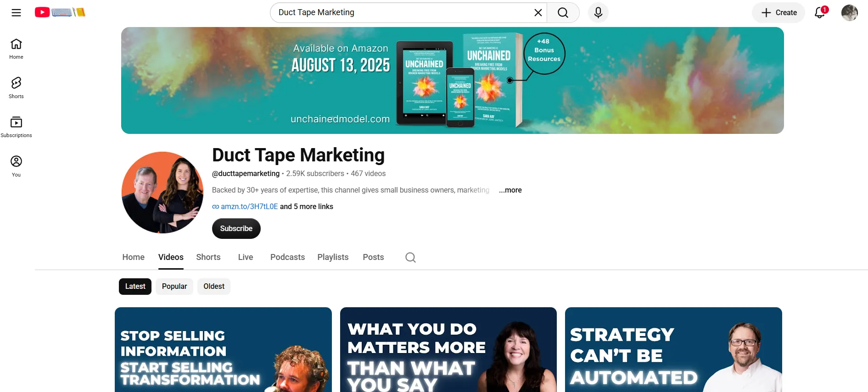Image resolution: width=868 pixels, height=392 pixels.
Task: Open the account avatar menu
Action: click(x=849, y=12)
